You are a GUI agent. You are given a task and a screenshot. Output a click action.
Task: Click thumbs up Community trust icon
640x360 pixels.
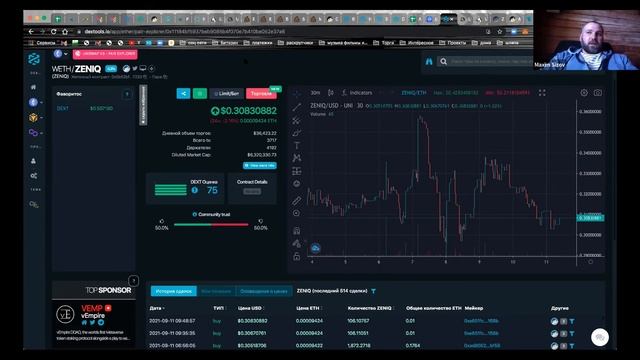[162, 221]
